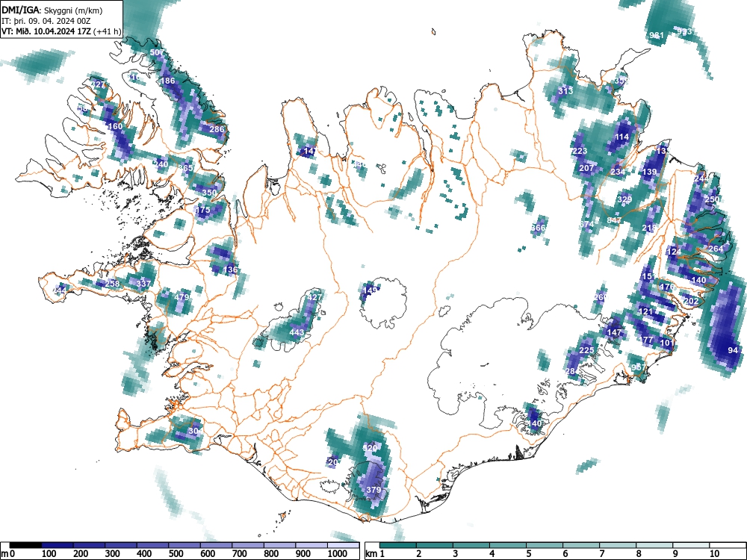Image resolution: width=747 pixels, height=560 pixels.
Task: Click the 'VT: Mið. 10.04.2024 17Z (+41 h)' line
Action: [61, 31]
